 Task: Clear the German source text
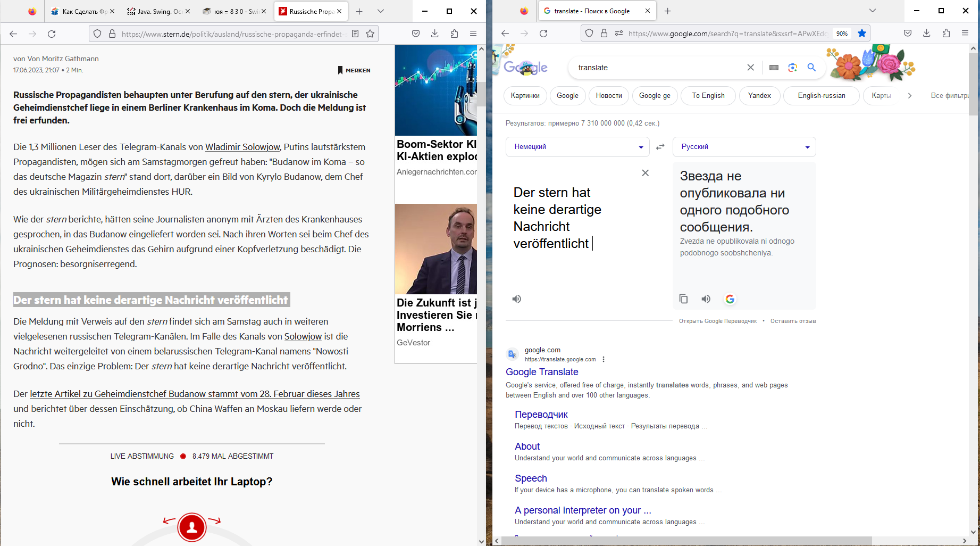pyautogui.click(x=645, y=173)
